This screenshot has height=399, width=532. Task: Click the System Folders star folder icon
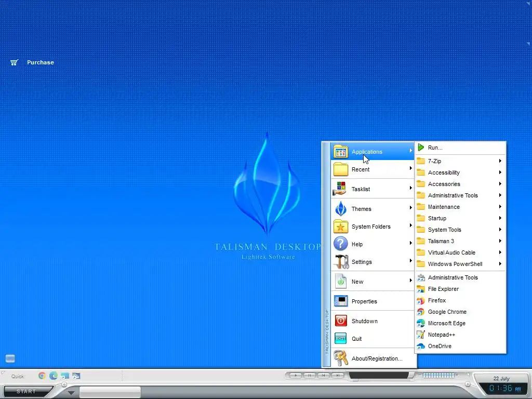click(x=341, y=227)
